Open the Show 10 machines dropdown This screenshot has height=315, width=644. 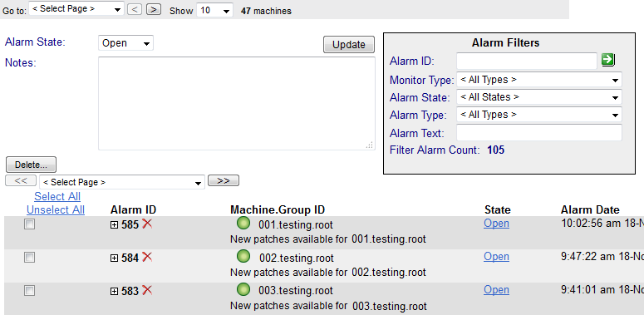click(214, 10)
